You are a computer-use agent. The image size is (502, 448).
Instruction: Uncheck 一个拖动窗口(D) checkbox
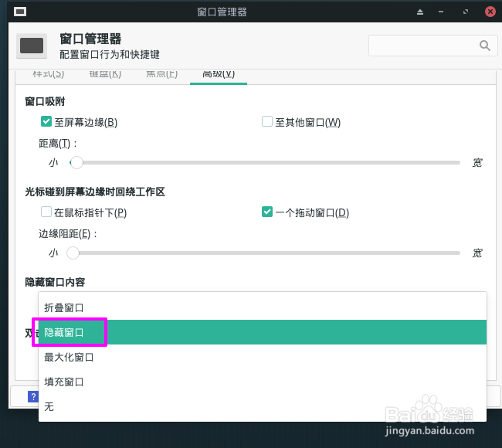point(267,212)
